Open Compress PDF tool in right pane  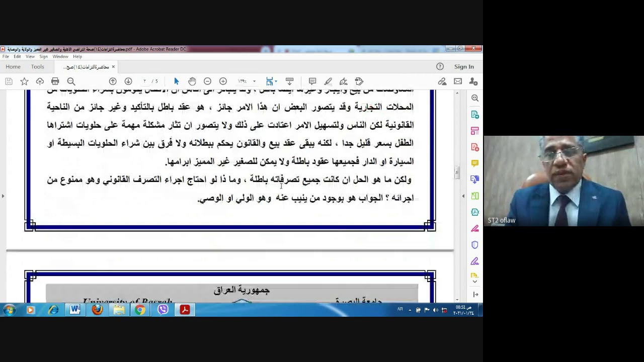pos(475,212)
